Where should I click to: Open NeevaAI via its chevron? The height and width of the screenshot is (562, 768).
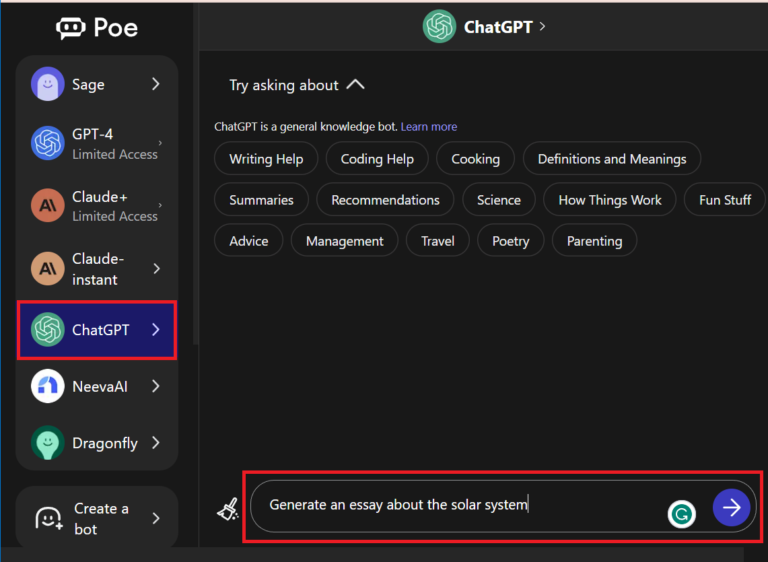click(156, 386)
